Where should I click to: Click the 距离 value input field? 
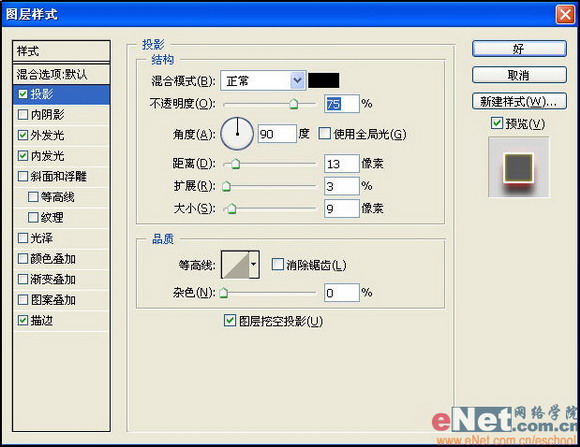pos(341,164)
